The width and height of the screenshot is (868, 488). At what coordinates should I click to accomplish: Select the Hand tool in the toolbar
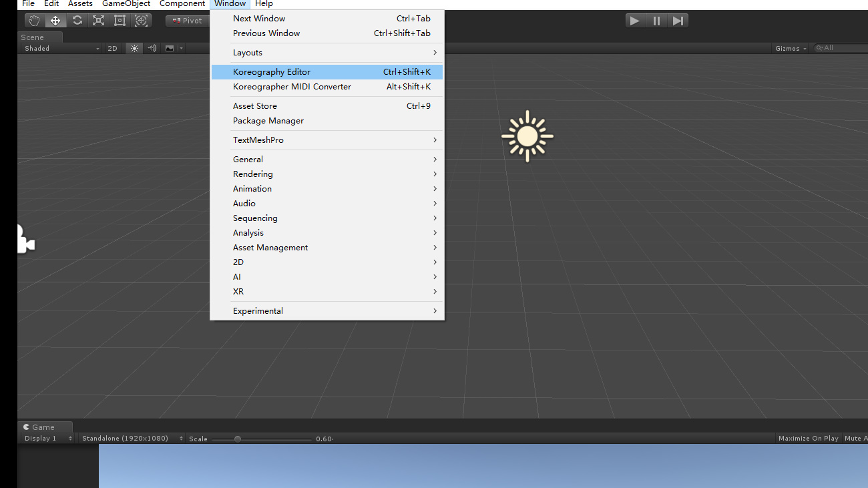pos(34,20)
